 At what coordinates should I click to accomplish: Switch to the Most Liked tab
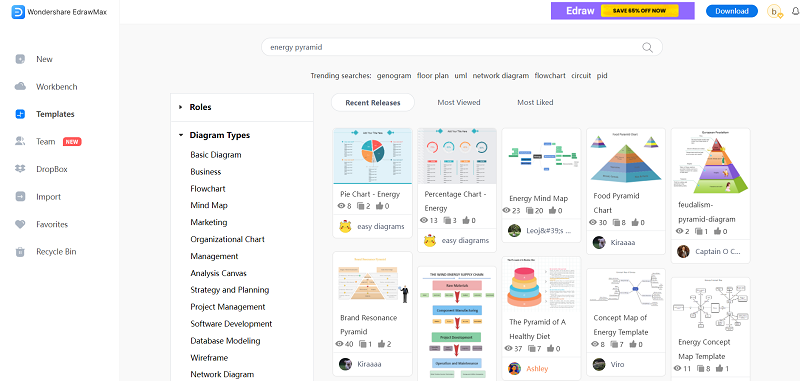point(535,103)
